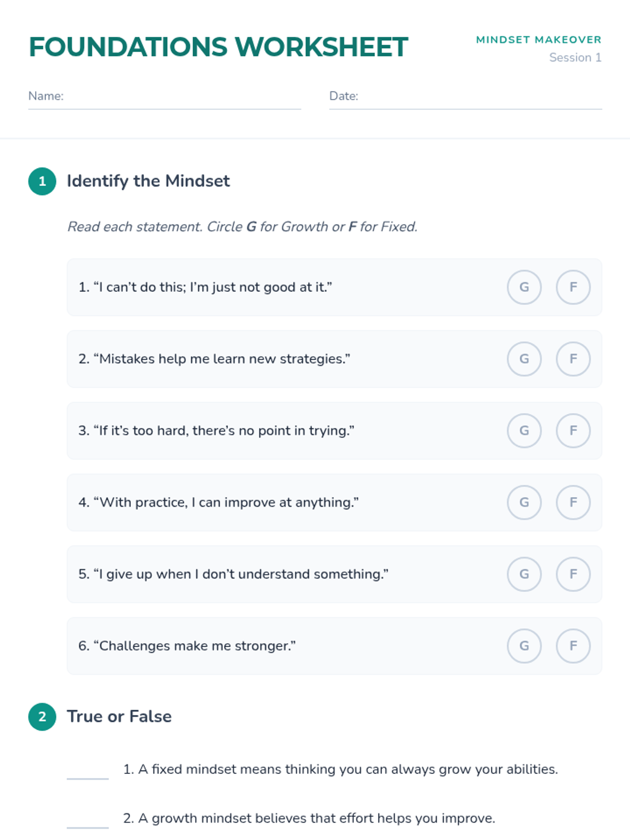The height and width of the screenshot is (840, 630).
Task: Circle F for statement 1
Action: 573,287
